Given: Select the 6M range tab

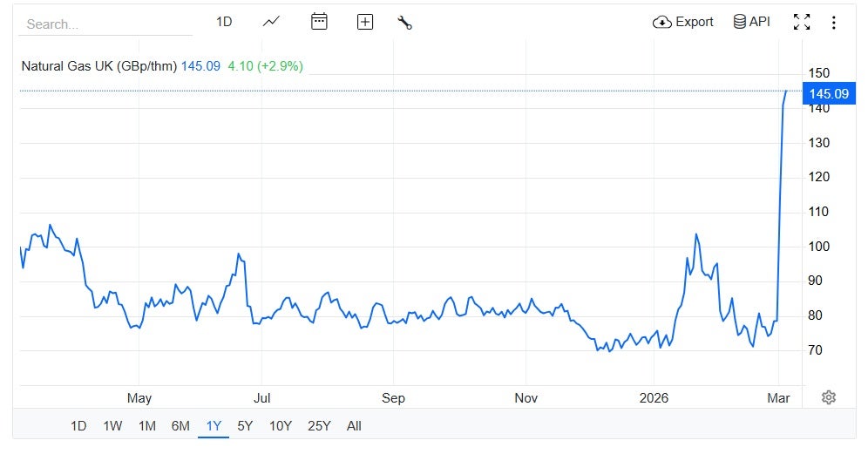Looking at the screenshot, I should [x=180, y=426].
